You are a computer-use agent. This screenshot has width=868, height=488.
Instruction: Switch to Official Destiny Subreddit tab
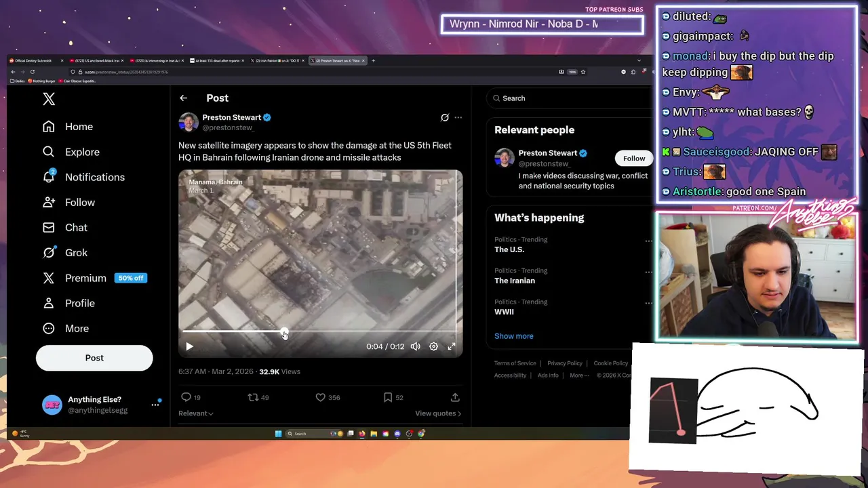[x=35, y=60]
